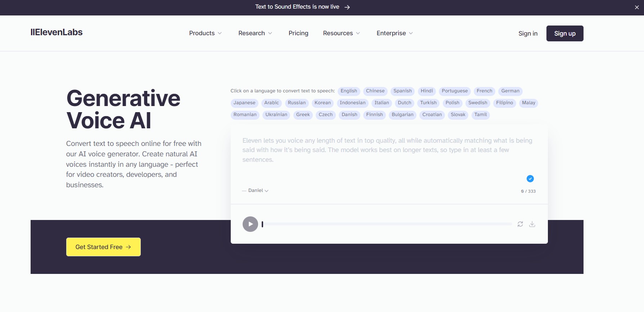Choose Italian as the language
This screenshot has height=312, width=644.
click(x=382, y=103)
